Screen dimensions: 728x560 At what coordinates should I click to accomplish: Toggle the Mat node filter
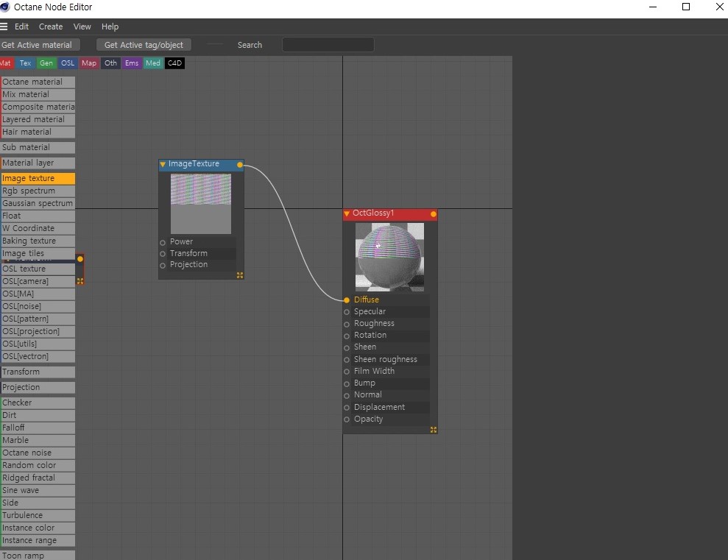point(6,63)
